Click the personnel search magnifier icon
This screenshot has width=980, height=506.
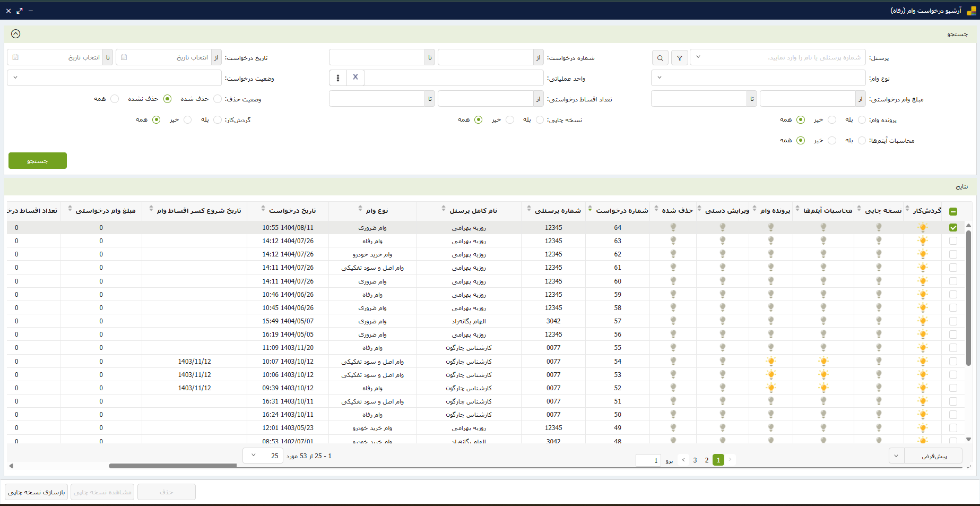coord(660,58)
